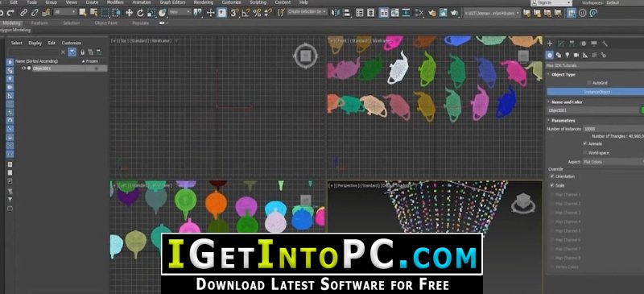Toggle the Percent Snap tool
Image resolution: width=644 pixels, height=294 pixels.
point(257,13)
